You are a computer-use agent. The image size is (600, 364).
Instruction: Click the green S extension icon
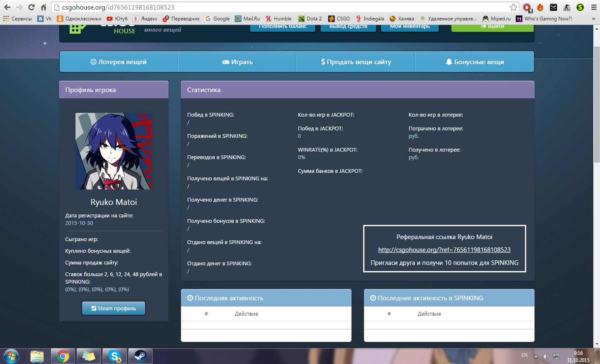[x=580, y=7]
